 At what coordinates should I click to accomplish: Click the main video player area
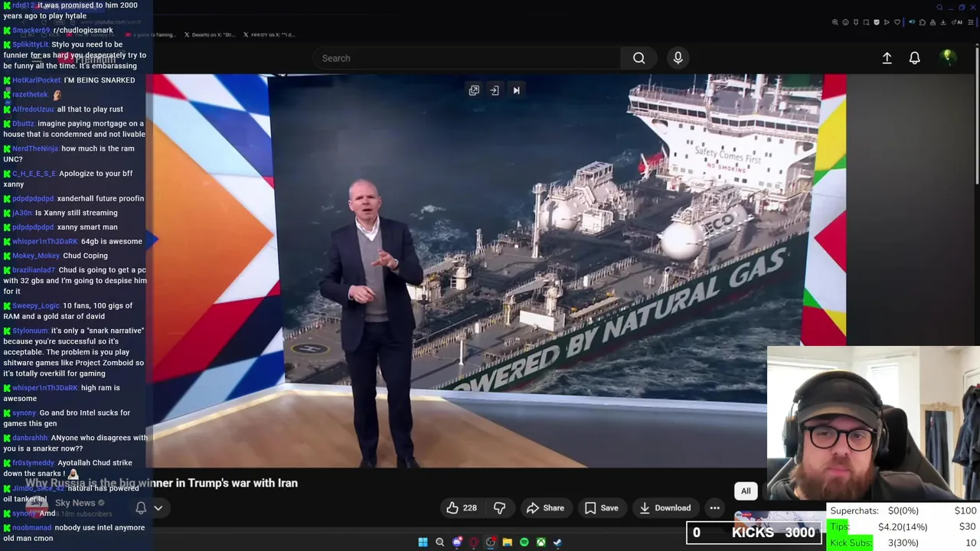pos(495,270)
